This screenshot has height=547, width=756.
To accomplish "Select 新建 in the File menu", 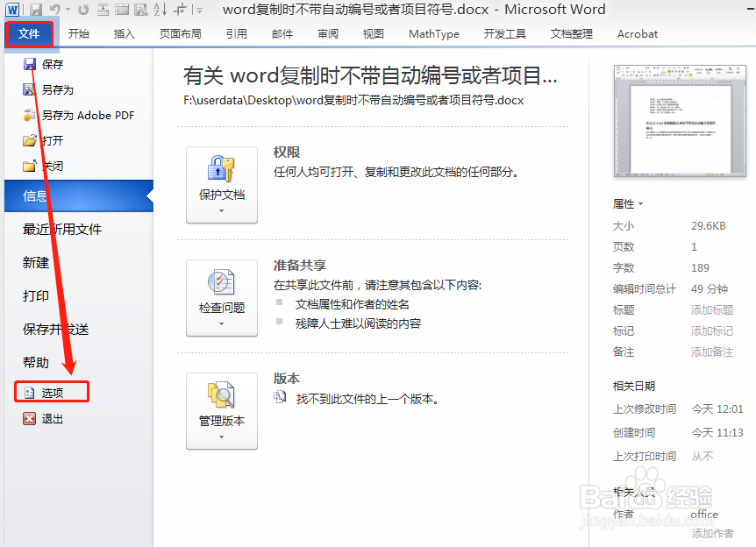I will (x=36, y=263).
